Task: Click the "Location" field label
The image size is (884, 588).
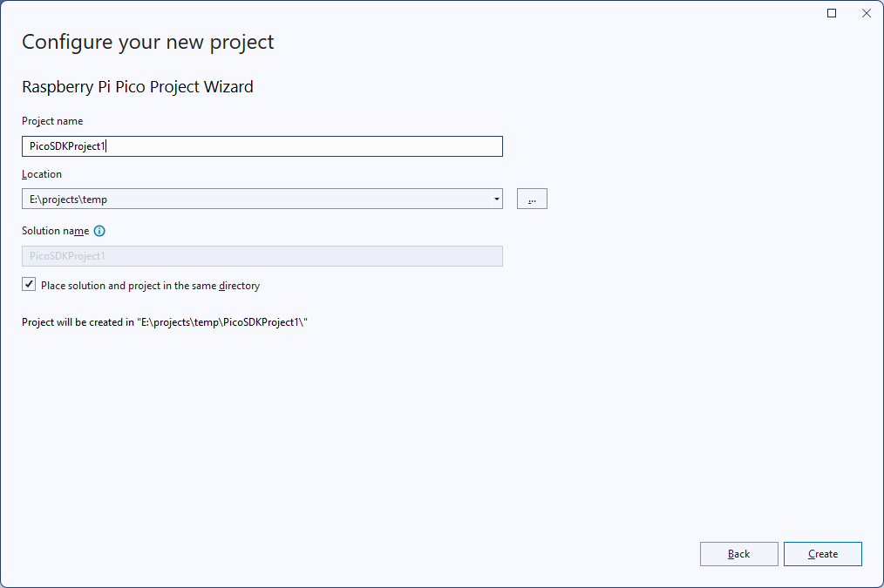Action: coord(42,174)
